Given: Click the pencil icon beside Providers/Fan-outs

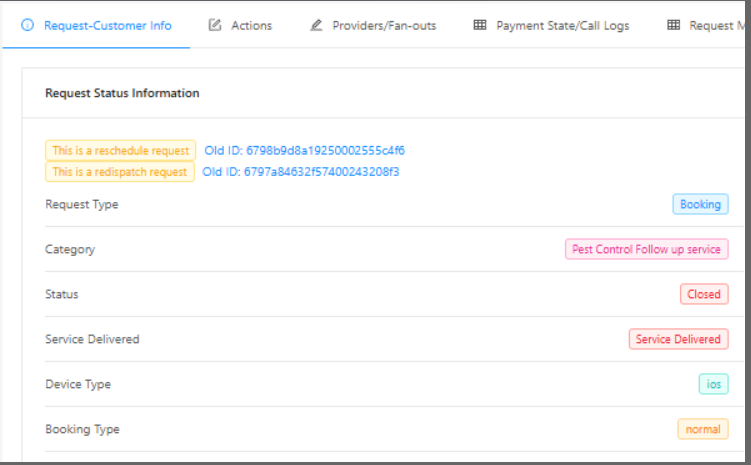Looking at the screenshot, I should (x=316, y=25).
